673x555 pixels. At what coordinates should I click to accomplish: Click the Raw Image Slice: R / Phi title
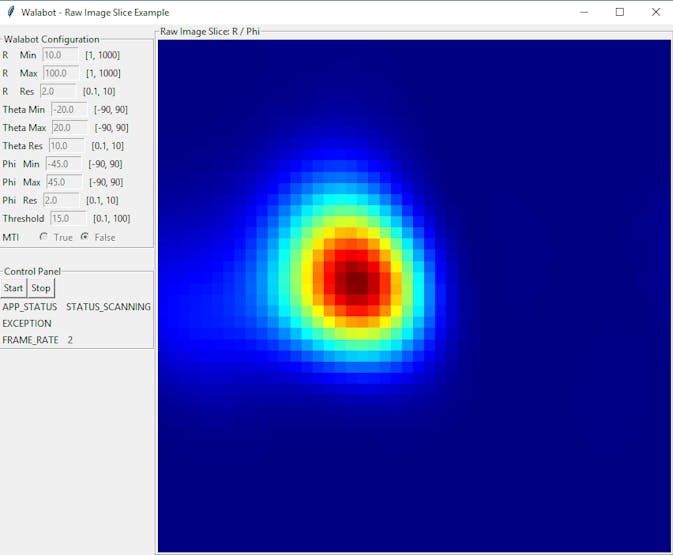[x=210, y=31]
